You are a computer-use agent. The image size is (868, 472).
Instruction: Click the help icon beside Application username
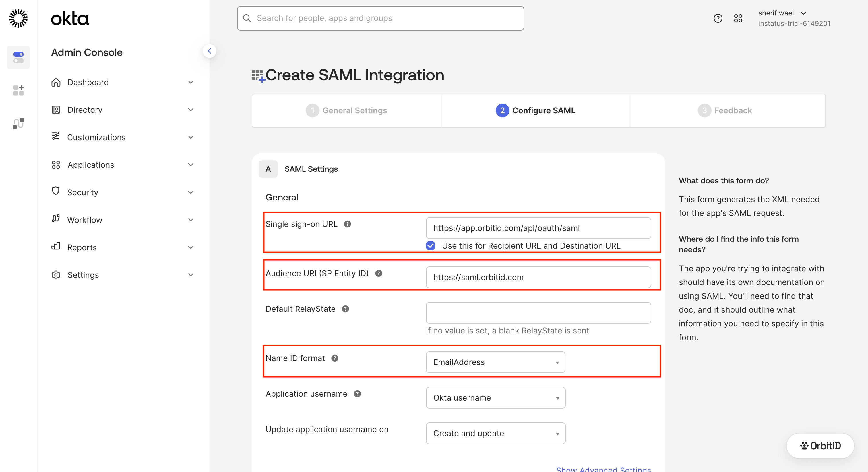[357, 393]
